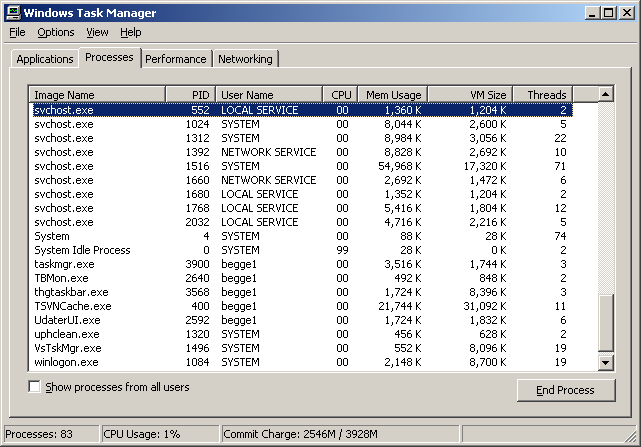The width and height of the screenshot is (641, 447).
Task: Select the VsTskMgr.exe process
Action: point(302,348)
